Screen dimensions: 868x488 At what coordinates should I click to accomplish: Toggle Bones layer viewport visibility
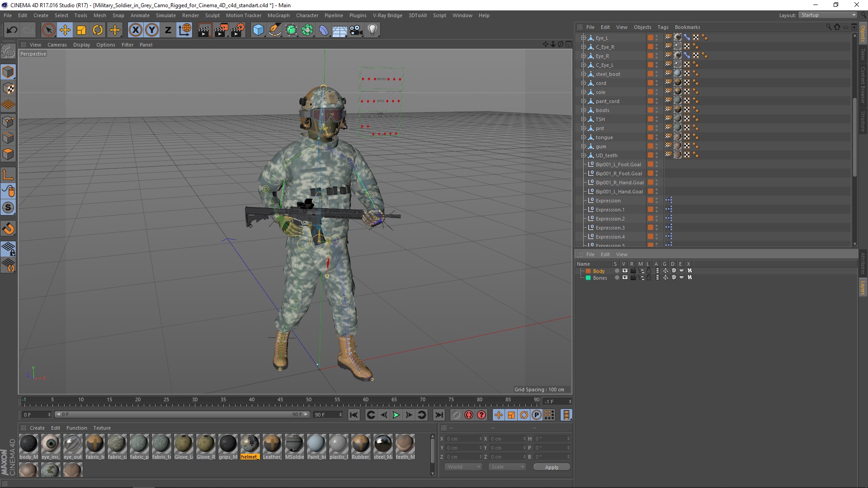[624, 278]
